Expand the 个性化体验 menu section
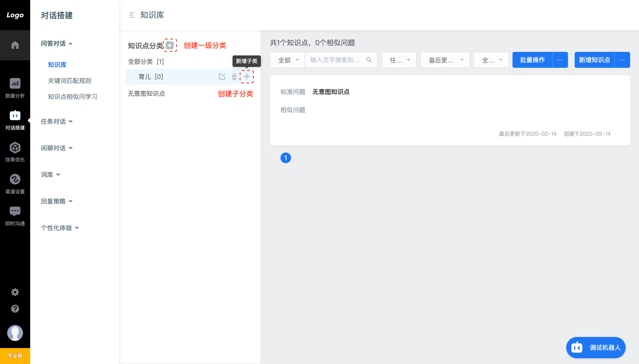639x364 pixels. [60, 228]
